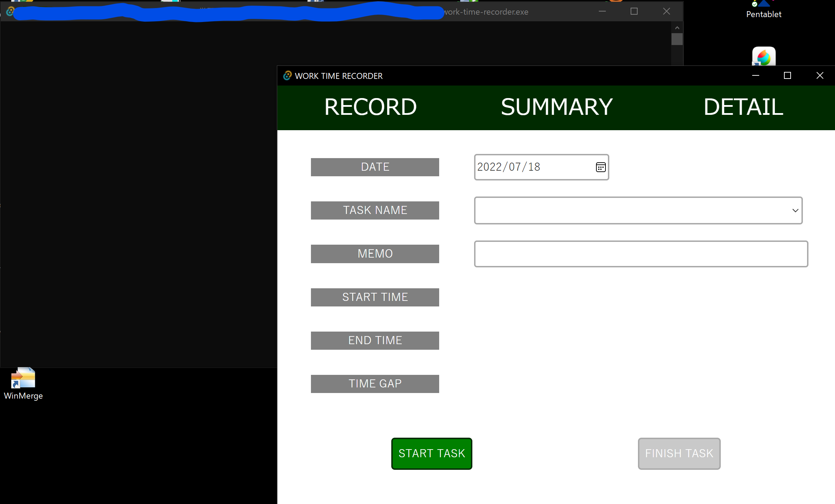
Task: Click into the MEMO text field
Action: [x=641, y=254]
